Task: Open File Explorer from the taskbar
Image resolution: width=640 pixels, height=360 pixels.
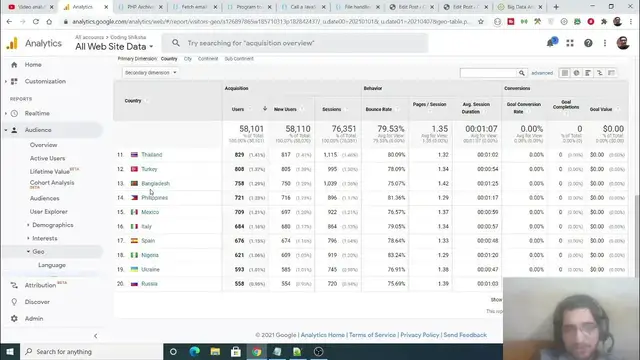Action: pyautogui.click(x=215, y=351)
